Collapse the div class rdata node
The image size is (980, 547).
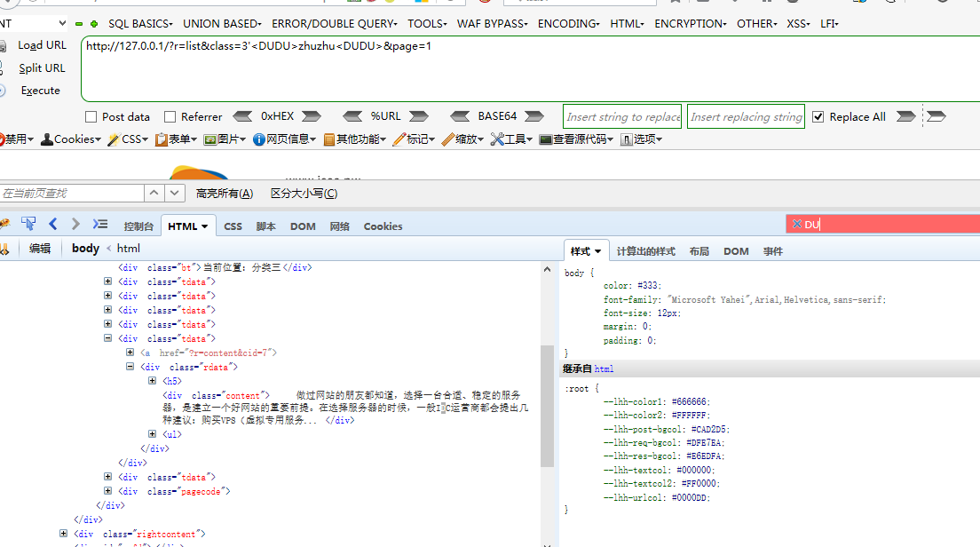click(x=130, y=367)
